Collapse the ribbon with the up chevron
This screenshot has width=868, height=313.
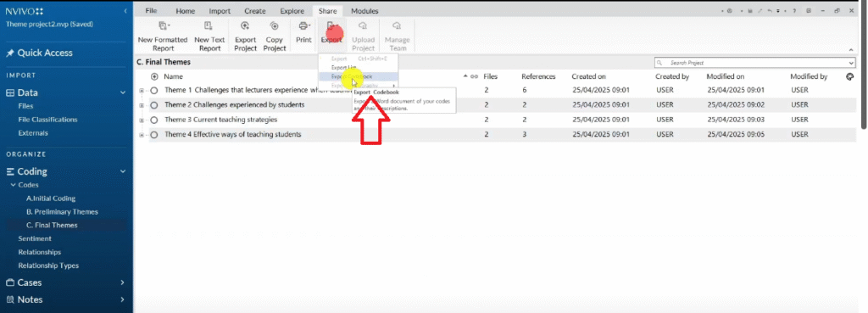tap(851, 49)
